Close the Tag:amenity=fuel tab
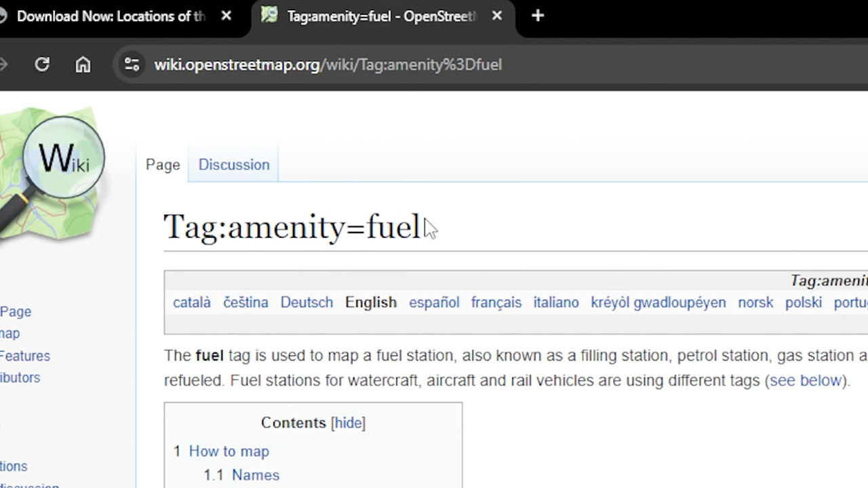Image resolution: width=868 pixels, height=488 pixels. [497, 16]
